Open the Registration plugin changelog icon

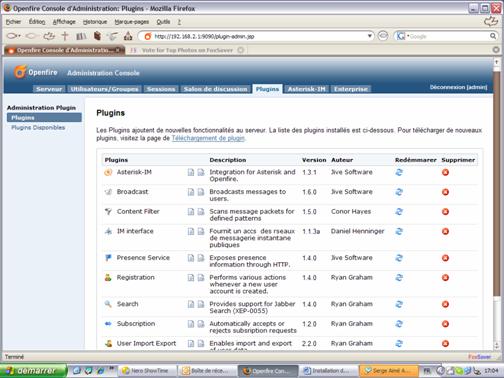[201, 278]
